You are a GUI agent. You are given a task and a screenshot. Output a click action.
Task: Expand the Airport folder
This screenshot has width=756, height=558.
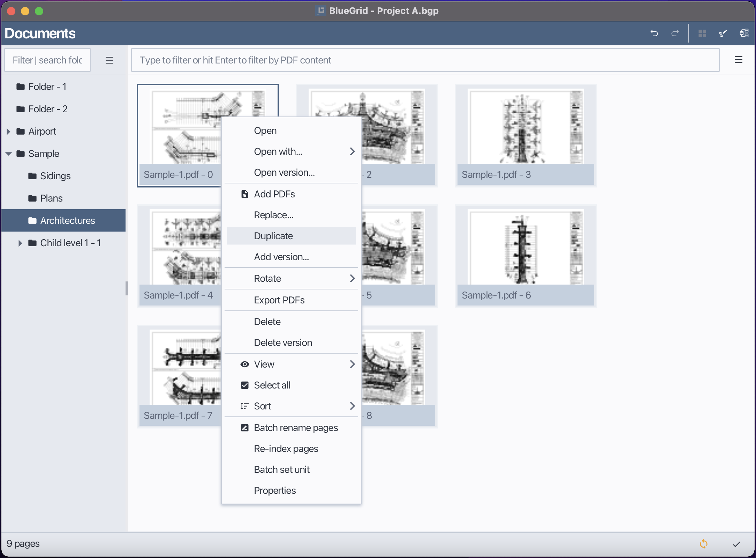pos(8,131)
